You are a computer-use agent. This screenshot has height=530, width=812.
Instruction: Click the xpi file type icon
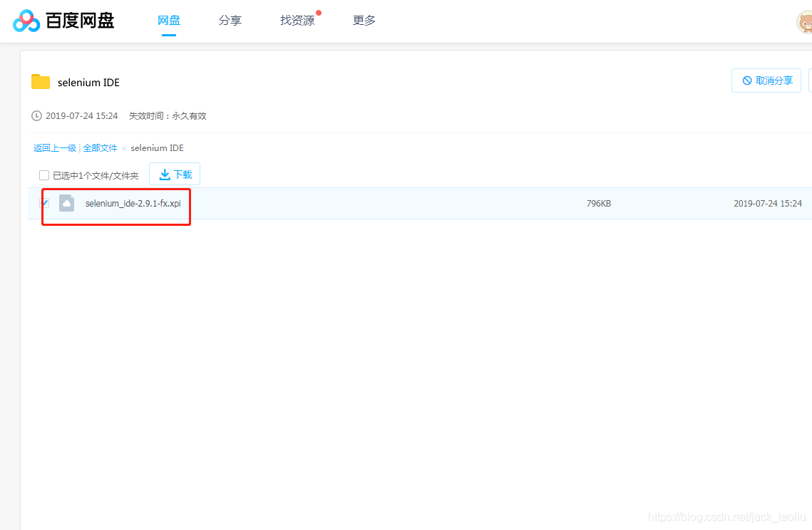[67, 203]
